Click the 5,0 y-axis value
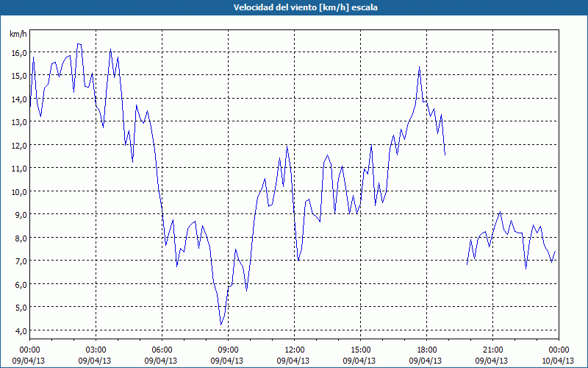Screen dimensions: 588x368 [21, 308]
